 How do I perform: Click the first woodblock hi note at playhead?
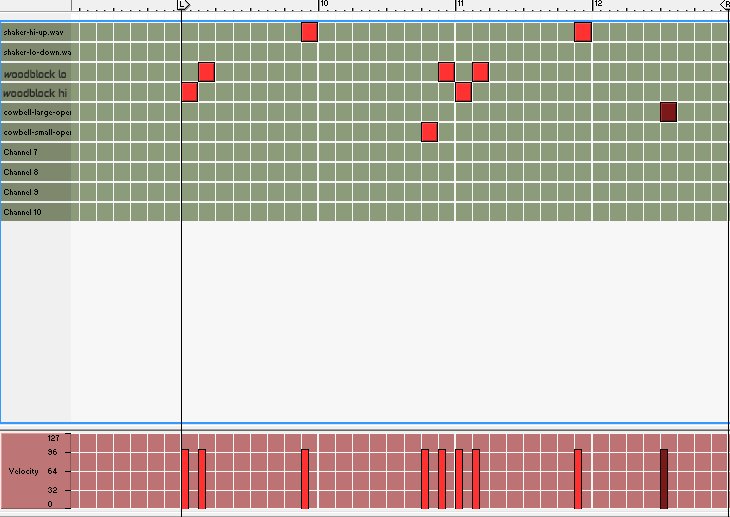tap(189, 92)
